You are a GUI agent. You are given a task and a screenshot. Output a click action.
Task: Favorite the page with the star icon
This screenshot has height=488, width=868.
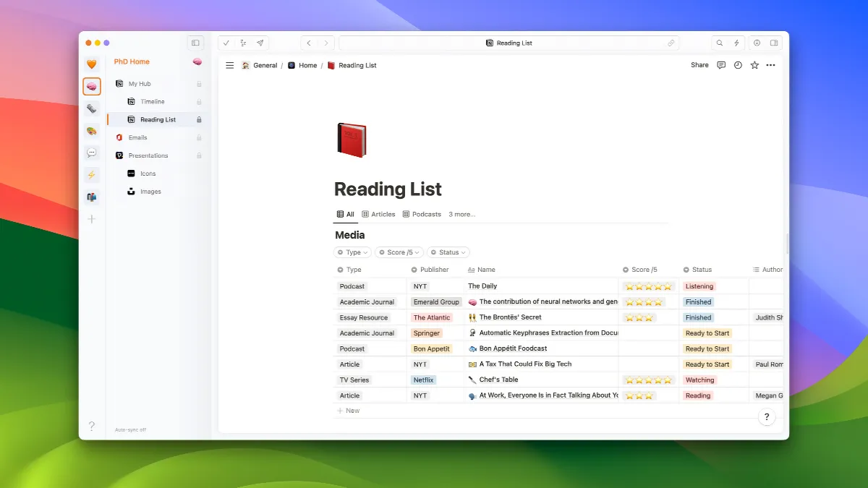(754, 65)
